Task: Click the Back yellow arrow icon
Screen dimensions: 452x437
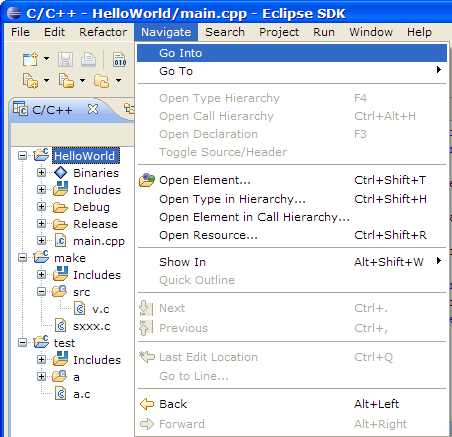Action: (x=147, y=404)
